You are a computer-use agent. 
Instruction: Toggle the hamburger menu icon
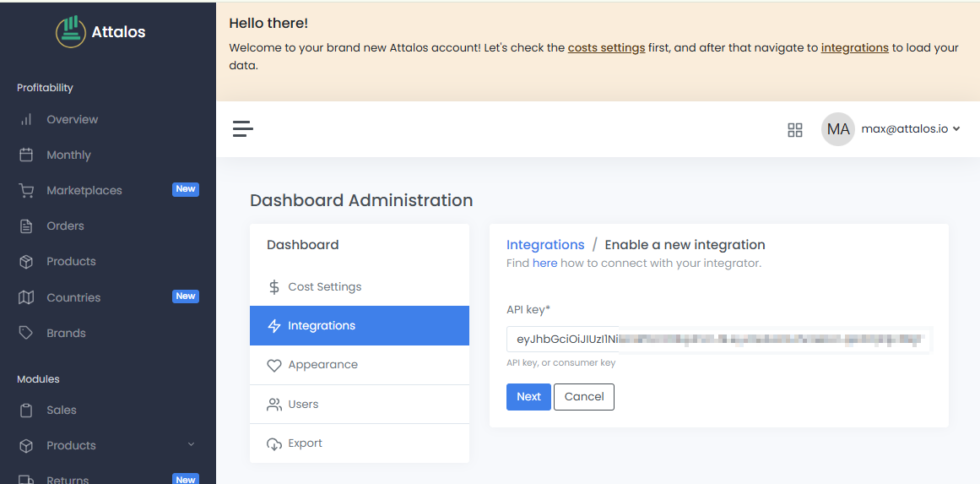coord(243,129)
